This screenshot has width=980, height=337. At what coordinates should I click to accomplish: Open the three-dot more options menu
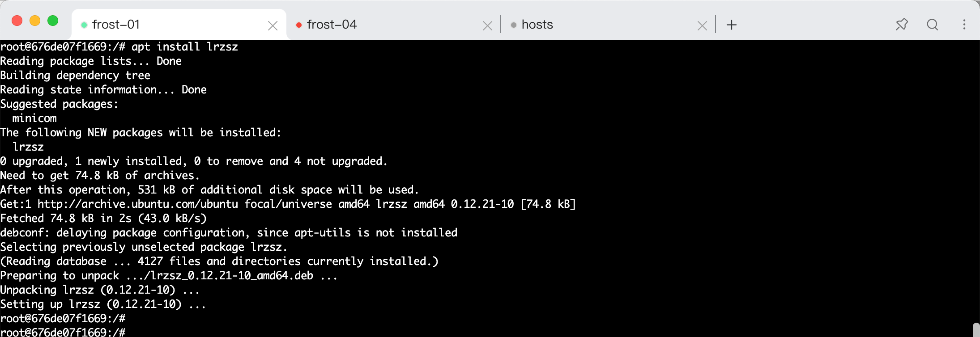(964, 25)
